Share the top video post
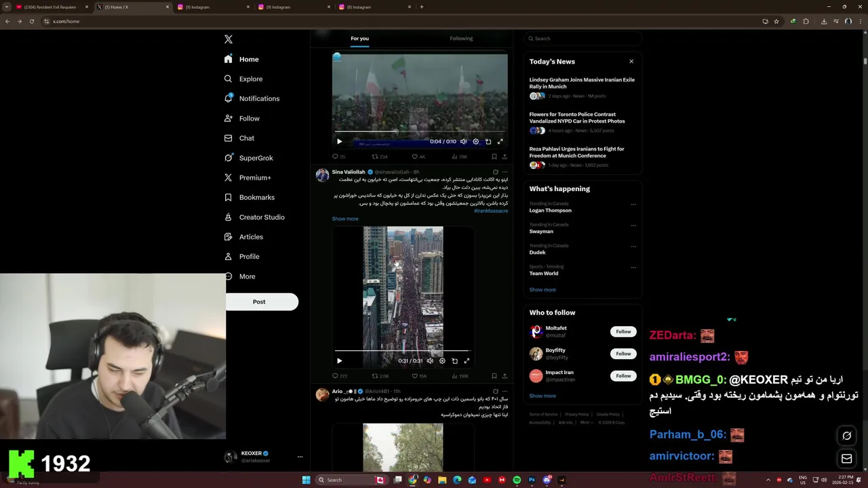Image resolution: width=868 pixels, height=488 pixels. [504, 157]
